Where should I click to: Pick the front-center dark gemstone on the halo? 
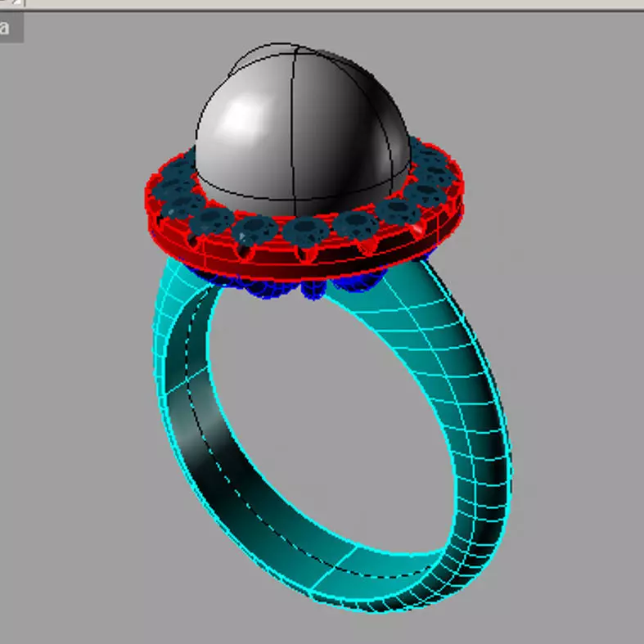[x=306, y=232]
